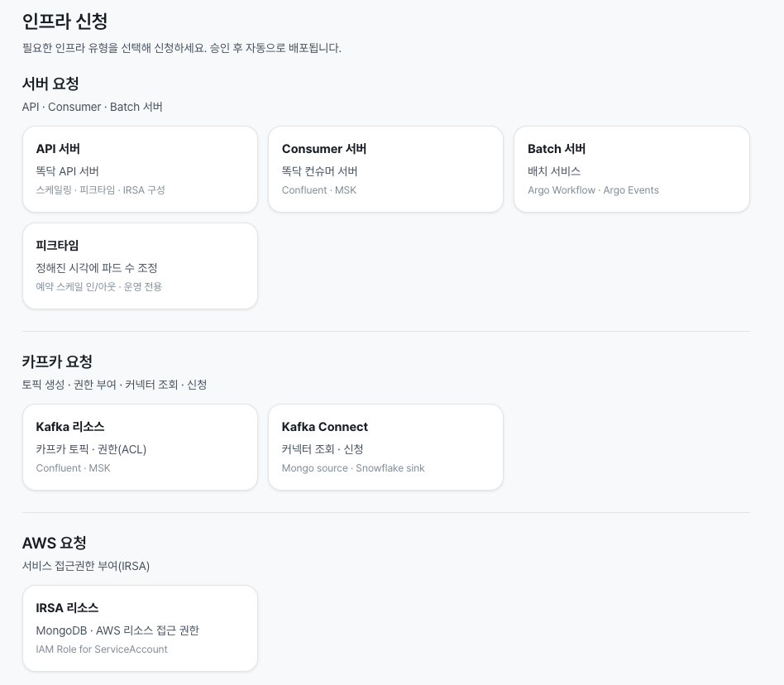784x685 pixels.
Task: Choose the Batch 서버 card
Action: (x=632, y=169)
